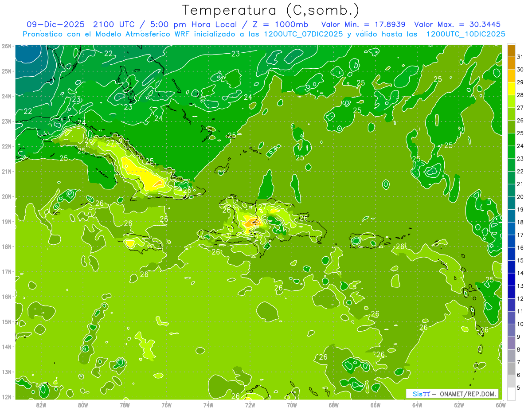Click the '68W' longitude axis label
The image size is (532, 411).
point(334,405)
